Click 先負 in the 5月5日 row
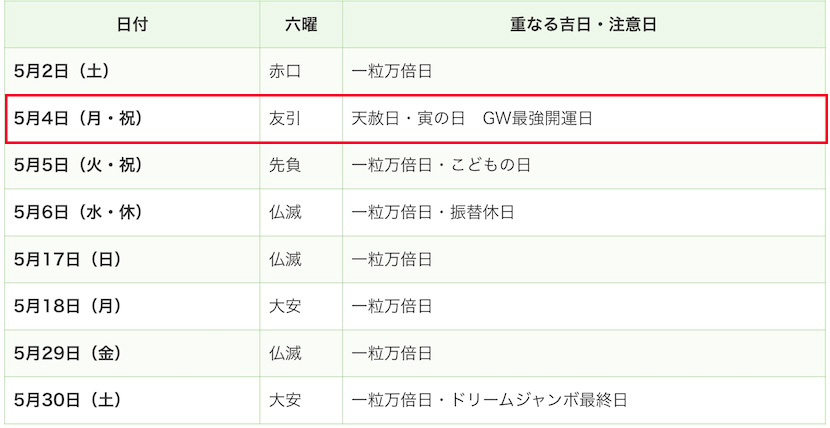Screen dimensions: 830x428 click(285, 166)
